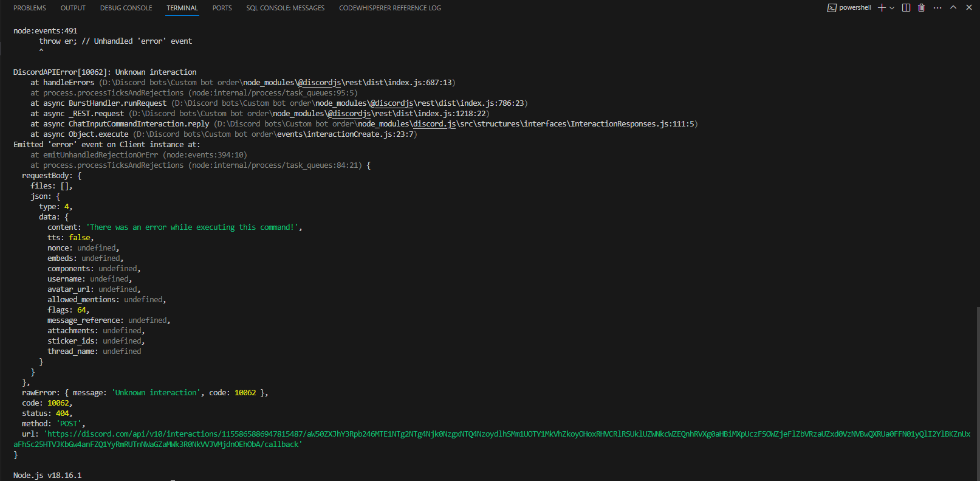Click the 'type: 4,' line

click(56, 207)
